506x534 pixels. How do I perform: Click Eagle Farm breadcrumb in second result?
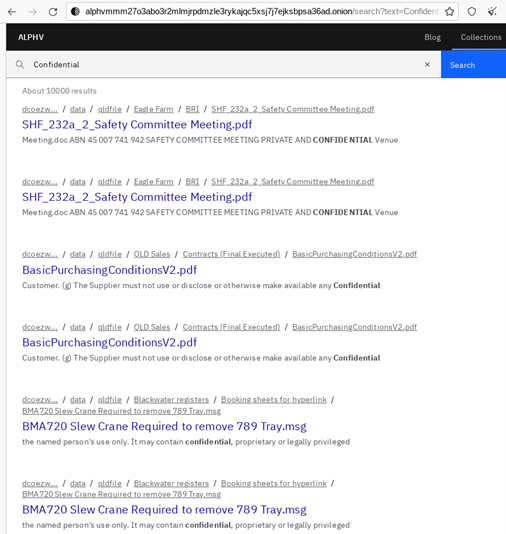coord(153,182)
